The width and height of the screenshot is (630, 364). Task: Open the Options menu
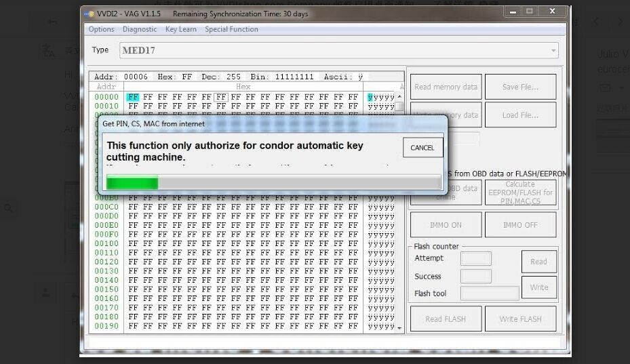pos(101,29)
